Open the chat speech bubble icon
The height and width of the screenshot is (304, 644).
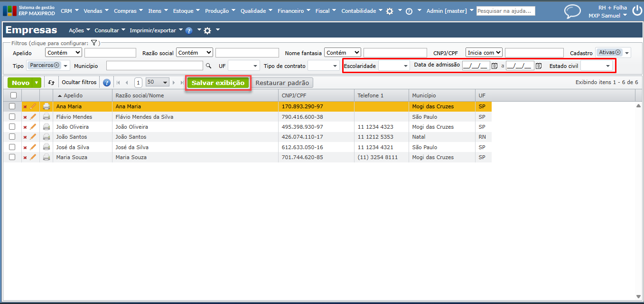point(572,11)
